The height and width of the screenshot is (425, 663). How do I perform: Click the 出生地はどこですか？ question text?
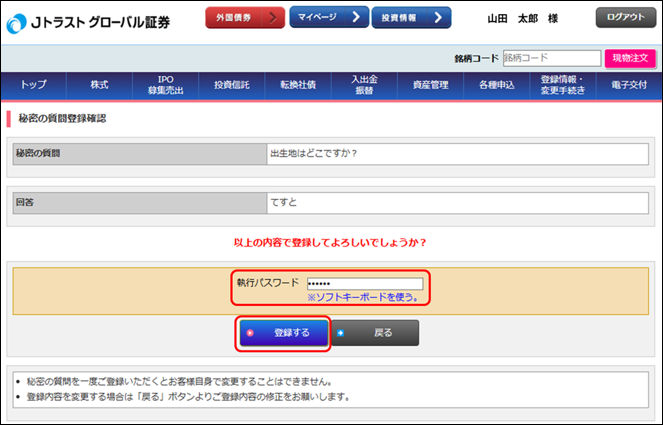point(314,154)
